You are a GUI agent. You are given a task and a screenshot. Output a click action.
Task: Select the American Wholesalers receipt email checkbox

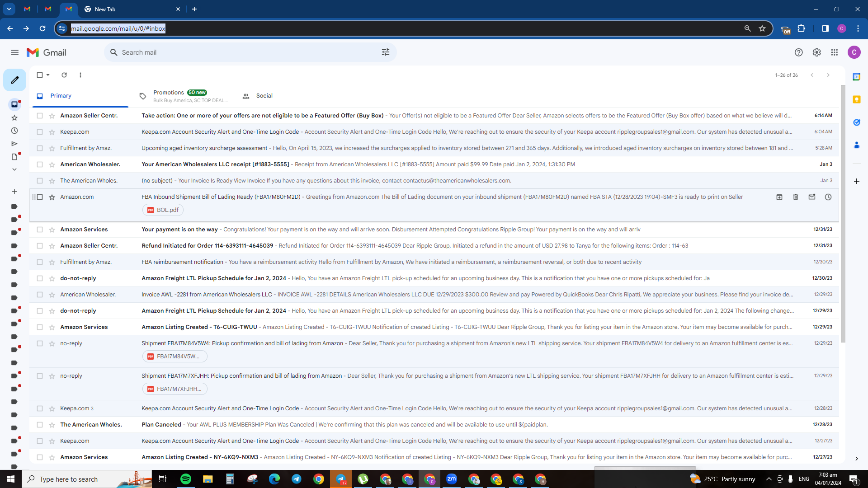[x=40, y=164]
